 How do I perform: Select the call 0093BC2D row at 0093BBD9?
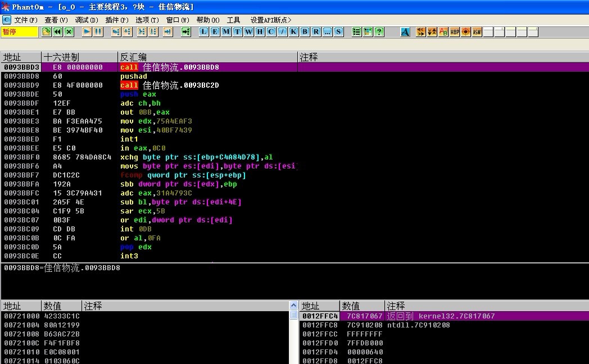coord(294,85)
